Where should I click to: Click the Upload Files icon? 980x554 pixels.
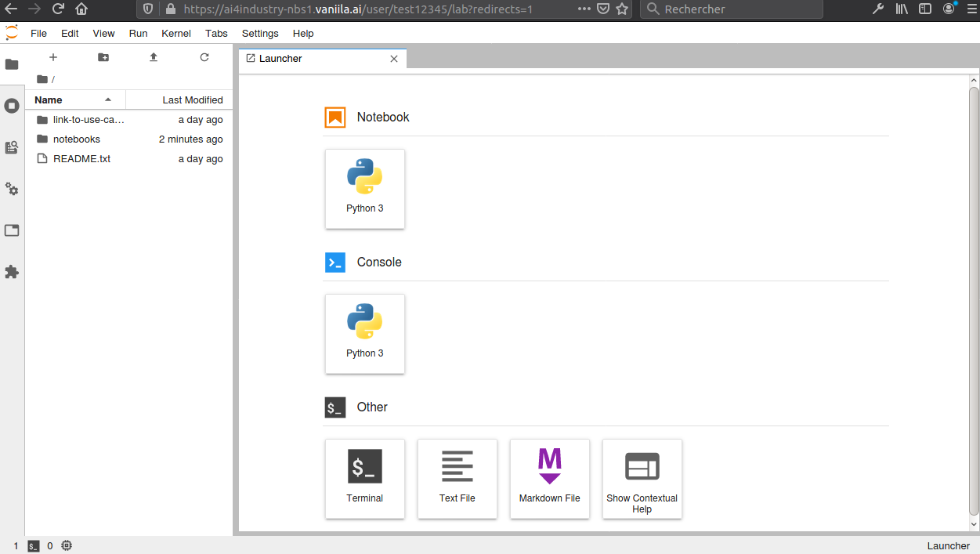tap(154, 57)
